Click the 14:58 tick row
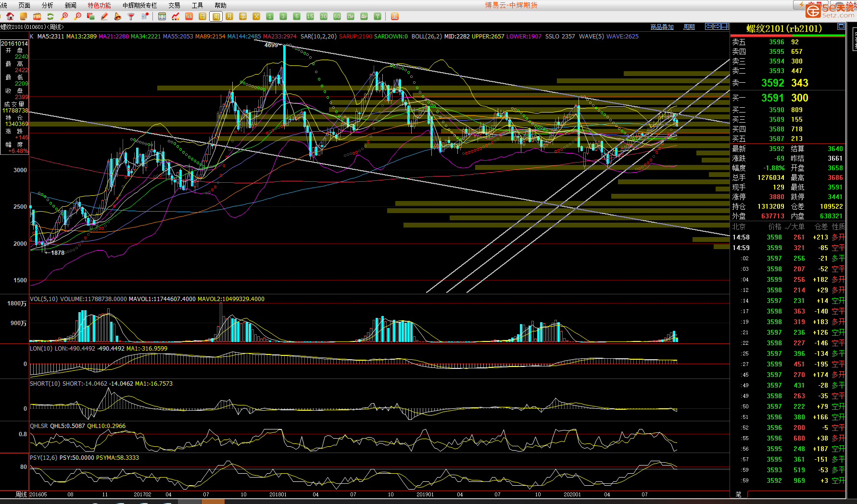The height and width of the screenshot is (504, 857). tap(788, 237)
